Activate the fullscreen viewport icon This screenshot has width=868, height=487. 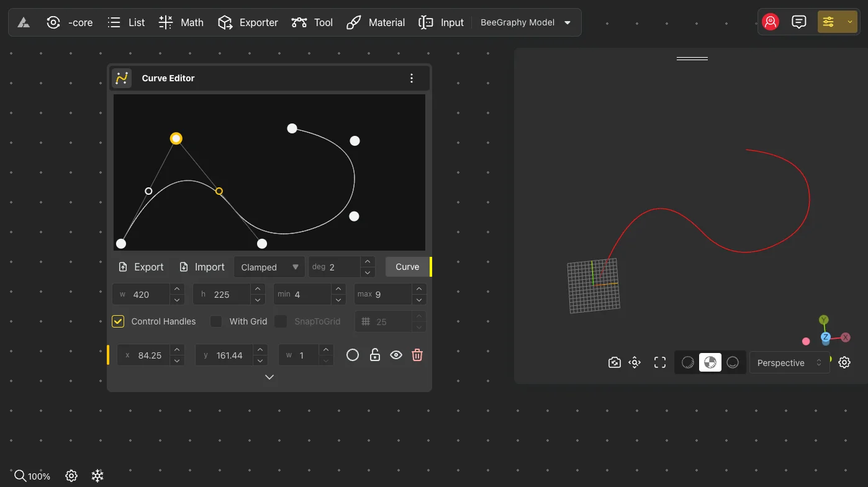659,362
